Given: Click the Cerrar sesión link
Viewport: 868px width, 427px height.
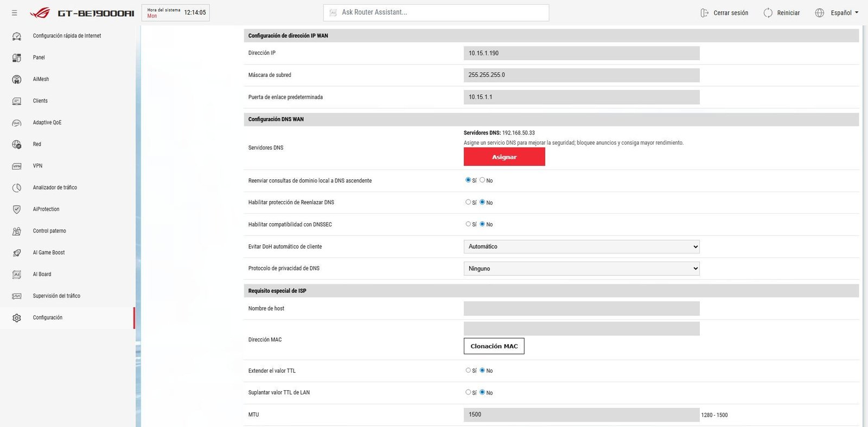Looking at the screenshot, I should pyautogui.click(x=731, y=12).
